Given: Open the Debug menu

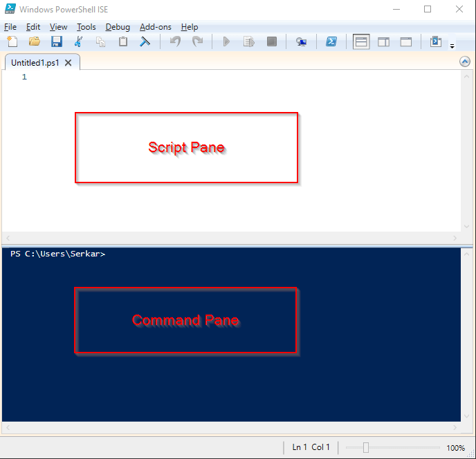Looking at the screenshot, I should click(x=118, y=27).
